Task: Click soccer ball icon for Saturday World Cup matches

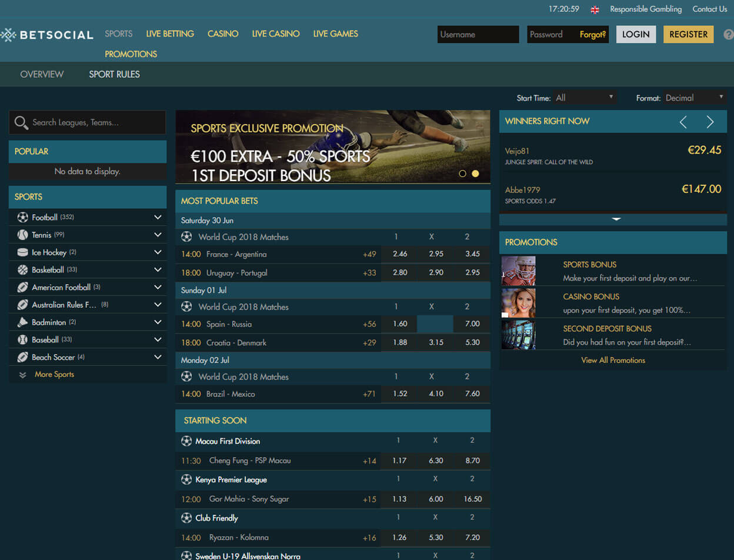Action: 186,236
